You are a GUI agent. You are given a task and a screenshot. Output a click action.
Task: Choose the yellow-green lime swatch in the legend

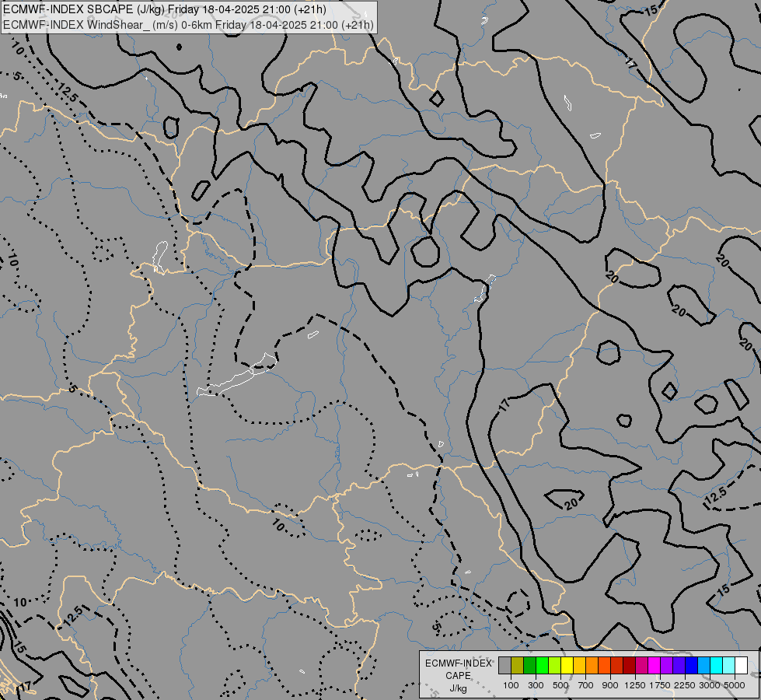[555, 665]
